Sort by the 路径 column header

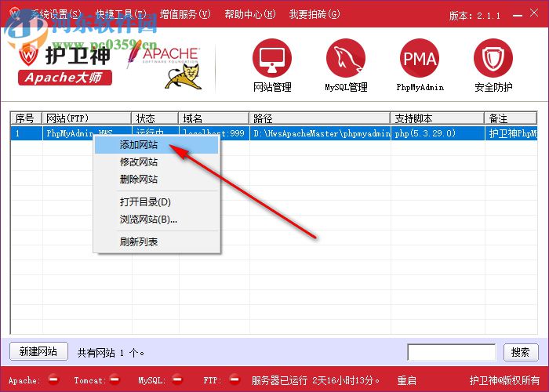click(320, 118)
